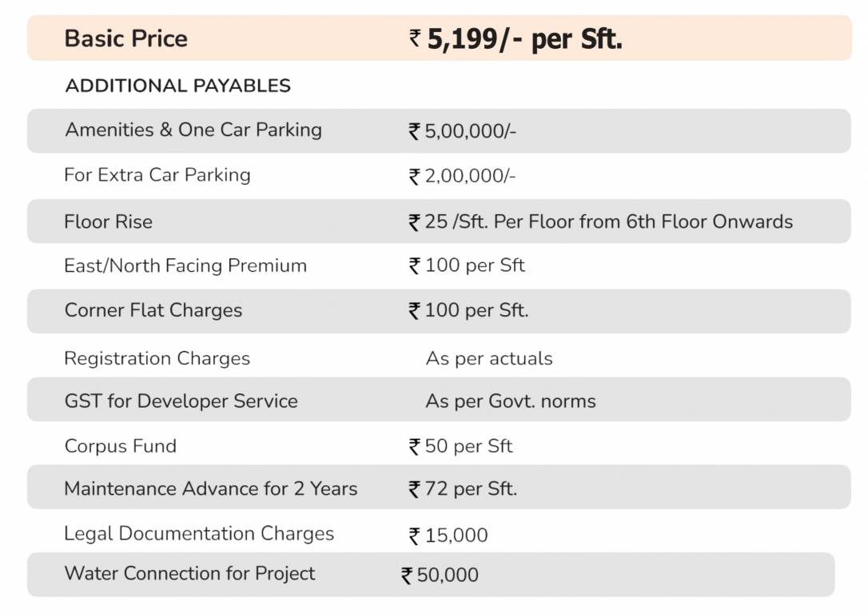Select the Corner Flat Charges label

tap(153, 310)
